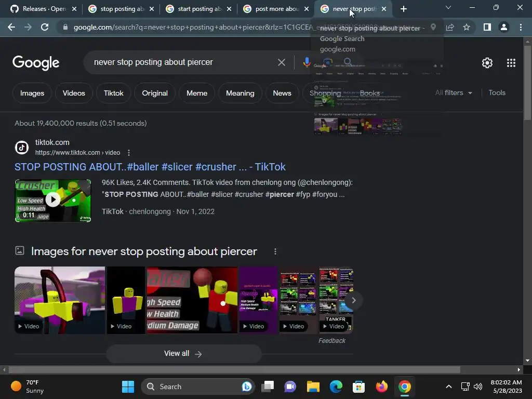532x399 pixels.
Task: Open Task View on the taskbar
Action: point(268,387)
